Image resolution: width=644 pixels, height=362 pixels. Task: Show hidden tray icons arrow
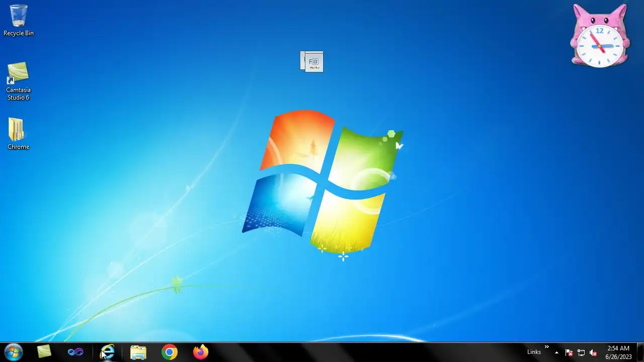556,352
